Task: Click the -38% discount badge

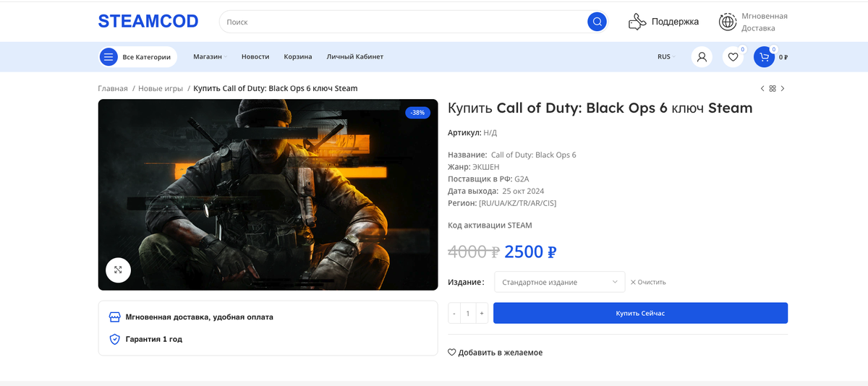Action: coord(417,113)
